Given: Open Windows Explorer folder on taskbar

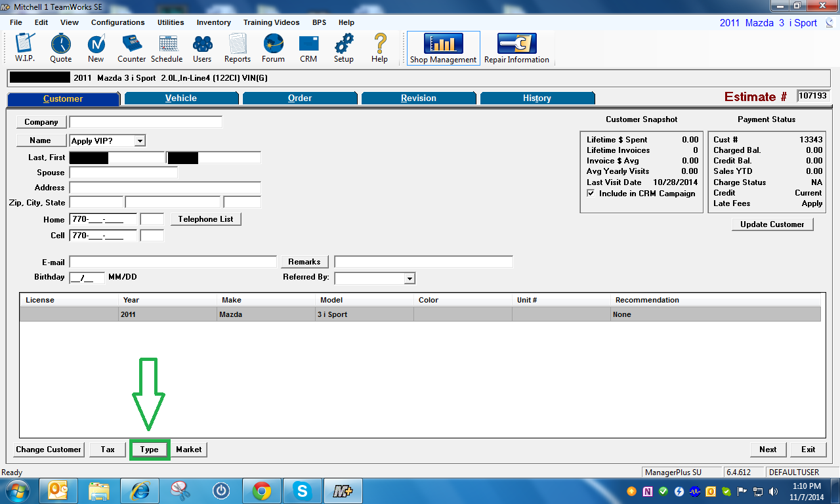Looking at the screenshot, I should click(x=100, y=491).
